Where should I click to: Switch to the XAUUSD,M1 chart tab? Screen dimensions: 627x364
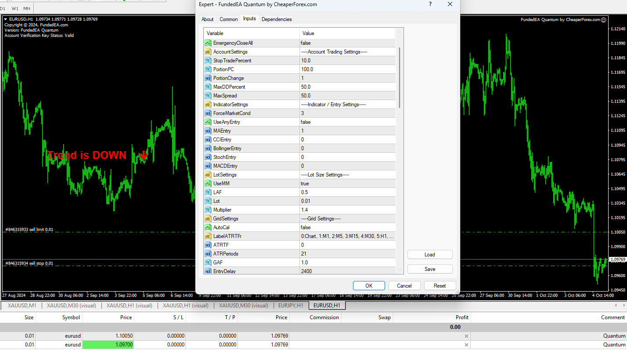coord(22,306)
